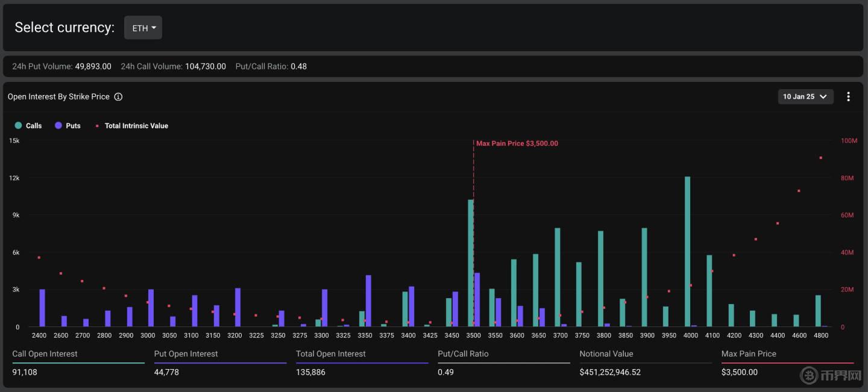Click the 24h Call Volume value
This screenshot has width=868, height=392.
(205, 66)
